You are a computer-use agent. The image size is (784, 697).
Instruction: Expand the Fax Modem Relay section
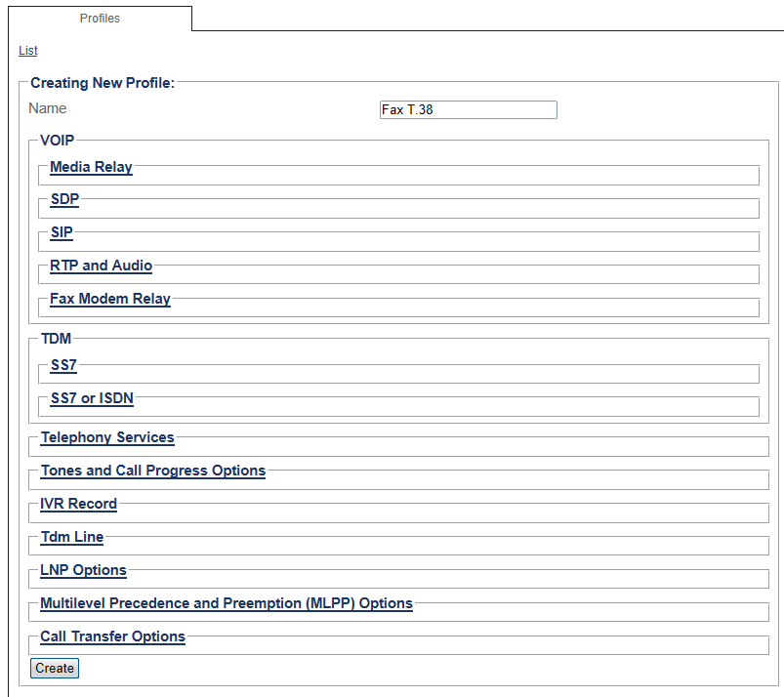(x=110, y=299)
